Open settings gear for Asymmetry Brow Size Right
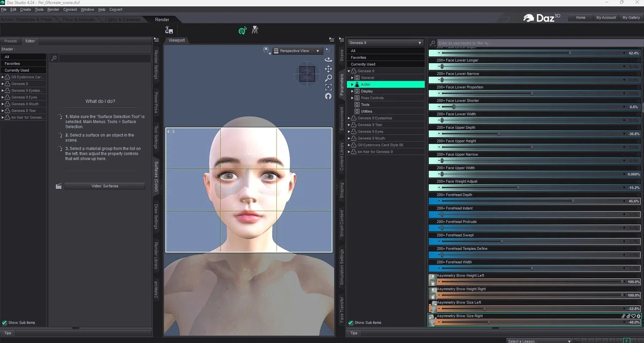The width and height of the screenshot is (644, 343). (x=639, y=316)
